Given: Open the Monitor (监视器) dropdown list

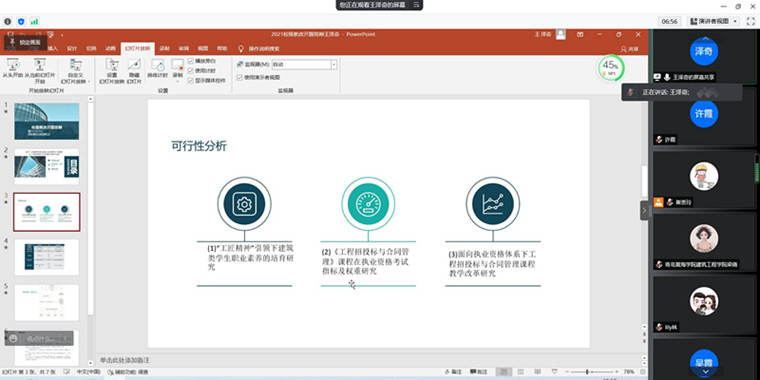Looking at the screenshot, I should [333, 64].
